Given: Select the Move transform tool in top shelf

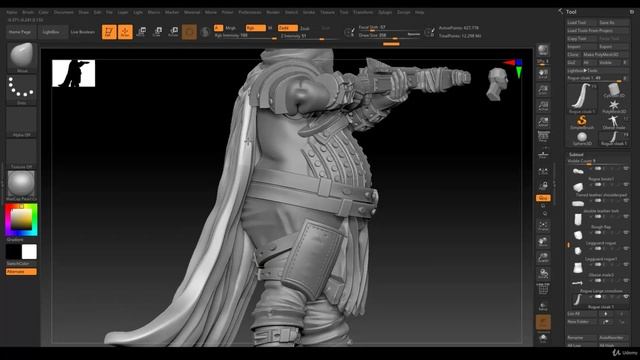Looking at the screenshot, I should point(142,32).
